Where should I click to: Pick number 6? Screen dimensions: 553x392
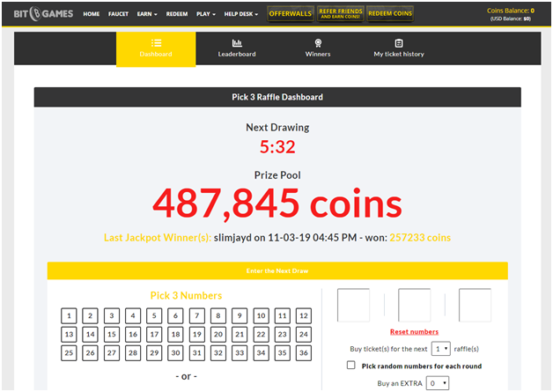(175, 315)
